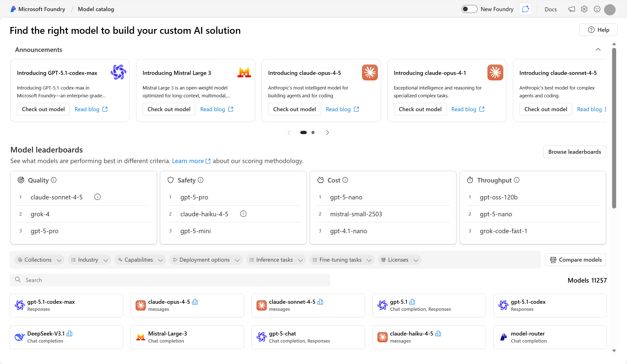Viewport: 627px width, 364px height.
Task: Open the Docs menu item
Action: point(551,9)
